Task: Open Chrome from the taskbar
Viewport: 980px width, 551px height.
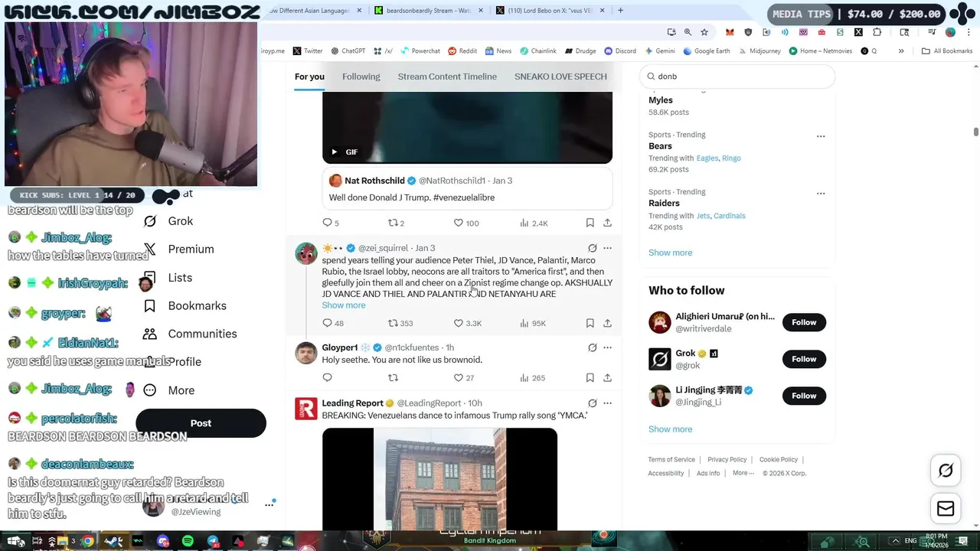Action: click(88, 541)
